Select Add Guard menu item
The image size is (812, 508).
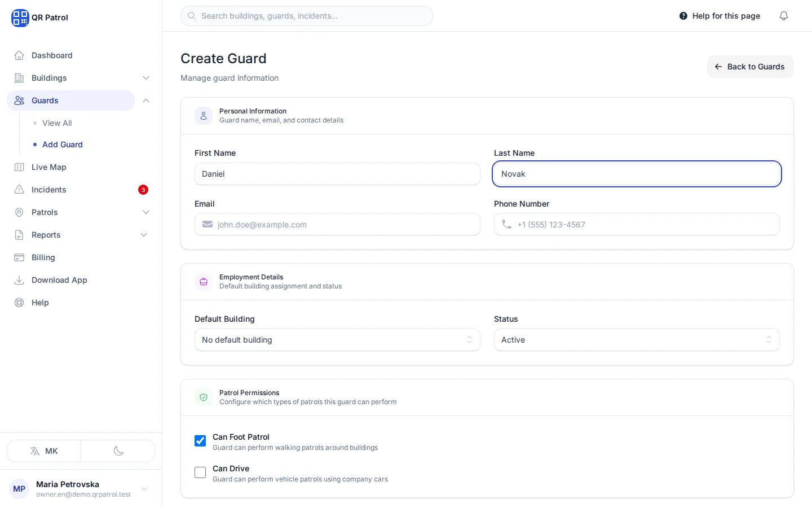tap(63, 144)
